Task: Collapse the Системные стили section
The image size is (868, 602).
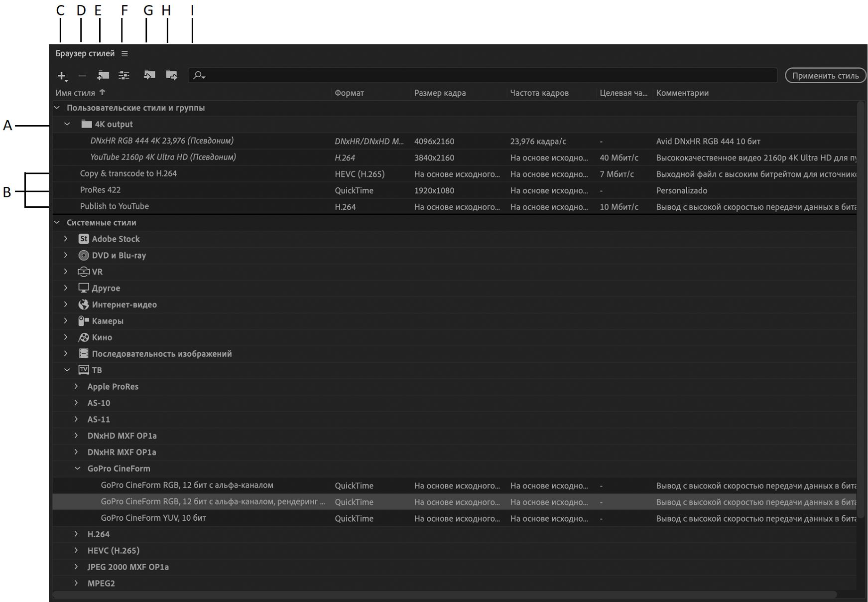Action: (57, 222)
